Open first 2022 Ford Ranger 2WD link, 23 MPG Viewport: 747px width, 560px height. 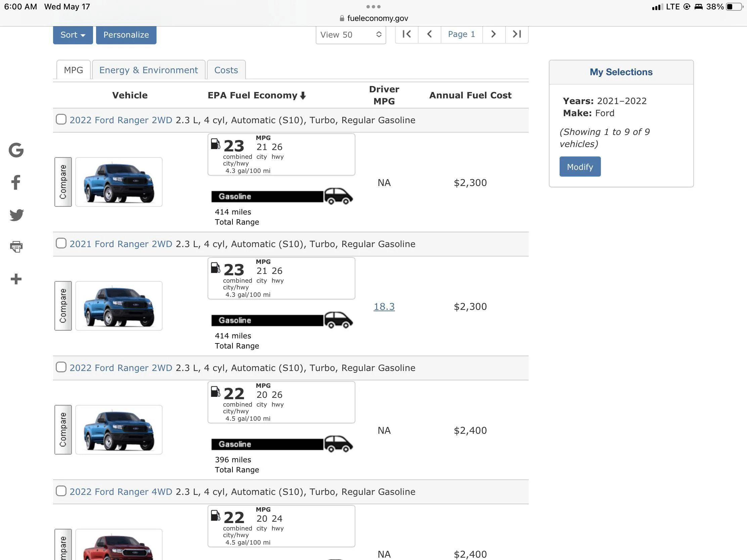coord(121,120)
